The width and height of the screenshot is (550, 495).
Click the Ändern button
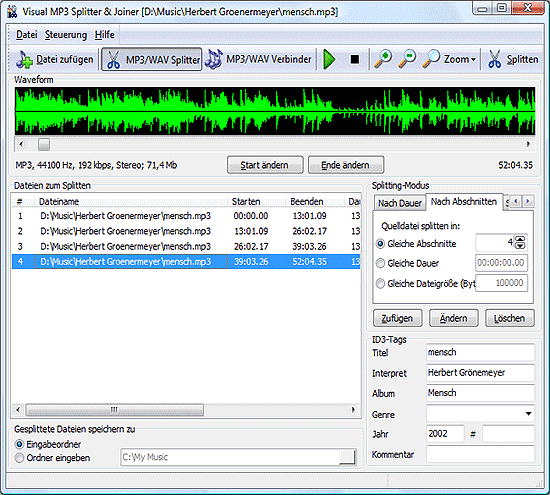454,318
